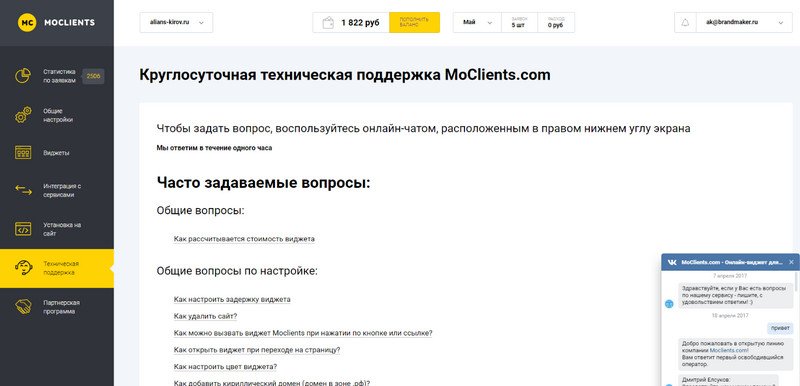
Task: Click the integration arrows icon
Action: point(23,190)
